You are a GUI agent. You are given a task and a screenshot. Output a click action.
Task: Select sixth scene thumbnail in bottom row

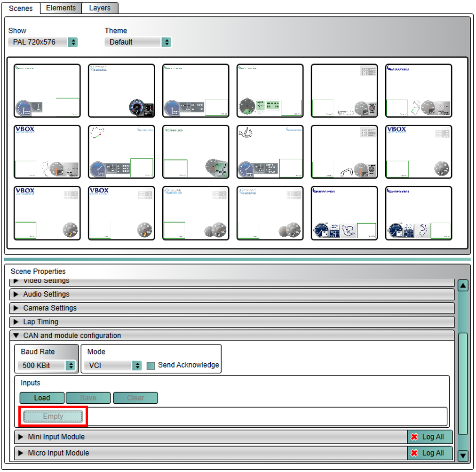click(x=419, y=213)
